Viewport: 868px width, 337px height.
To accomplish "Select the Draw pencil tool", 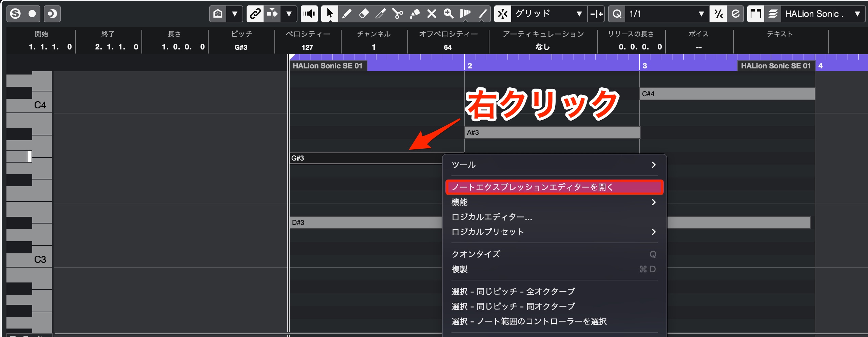I will (x=347, y=14).
